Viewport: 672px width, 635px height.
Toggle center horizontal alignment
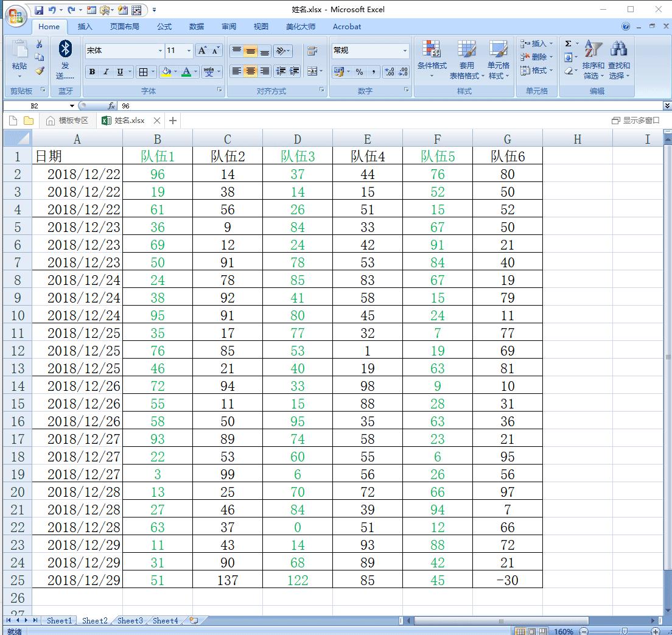click(x=250, y=71)
